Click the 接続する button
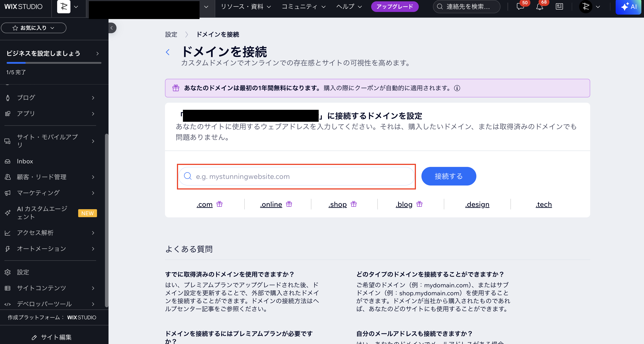Image resolution: width=644 pixels, height=344 pixels. pos(448,176)
